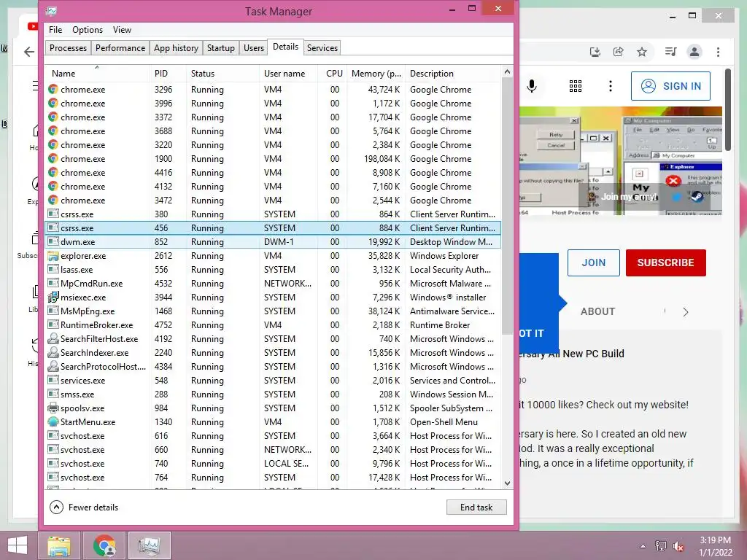Select smss.exe process row
Viewport: 747px width, 560px height.
tap(274, 394)
